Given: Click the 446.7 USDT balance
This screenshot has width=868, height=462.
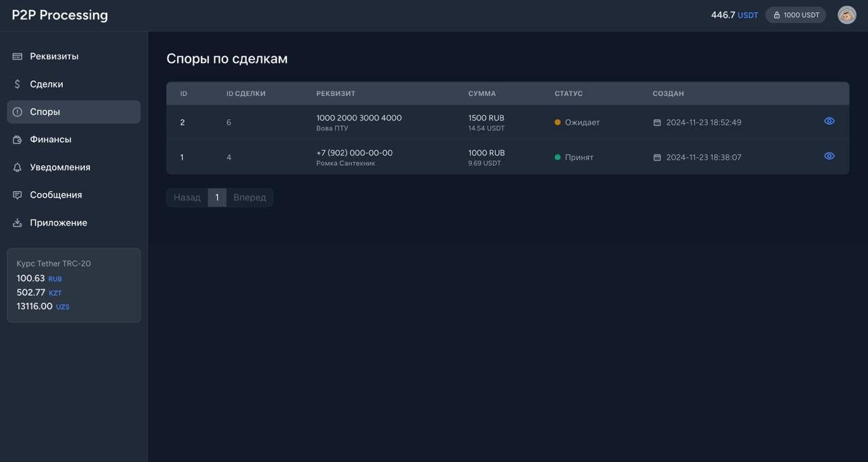Looking at the screenshot, I should tap(734, 15).
